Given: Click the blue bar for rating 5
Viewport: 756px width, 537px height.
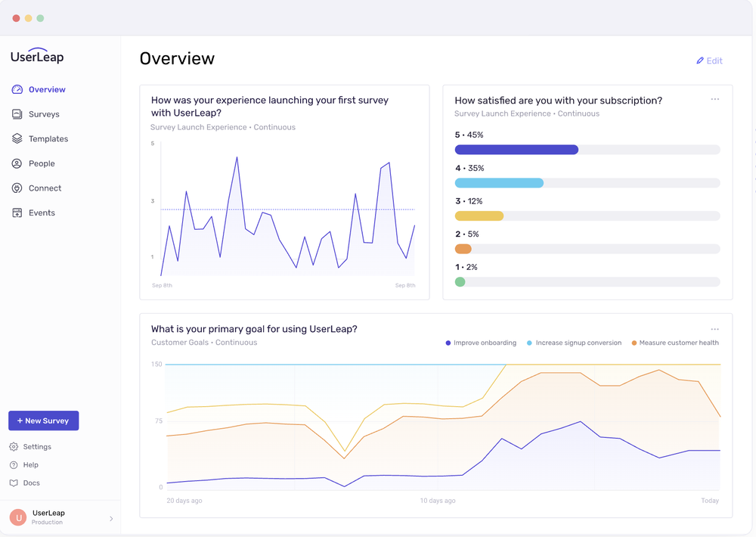Looking at the screenshot, I should click(x=516, y=150).
